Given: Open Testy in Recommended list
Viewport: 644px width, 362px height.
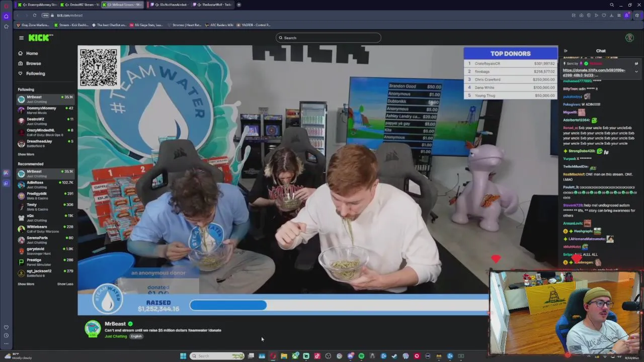Looking at the screenshot, I should [45, 207].
